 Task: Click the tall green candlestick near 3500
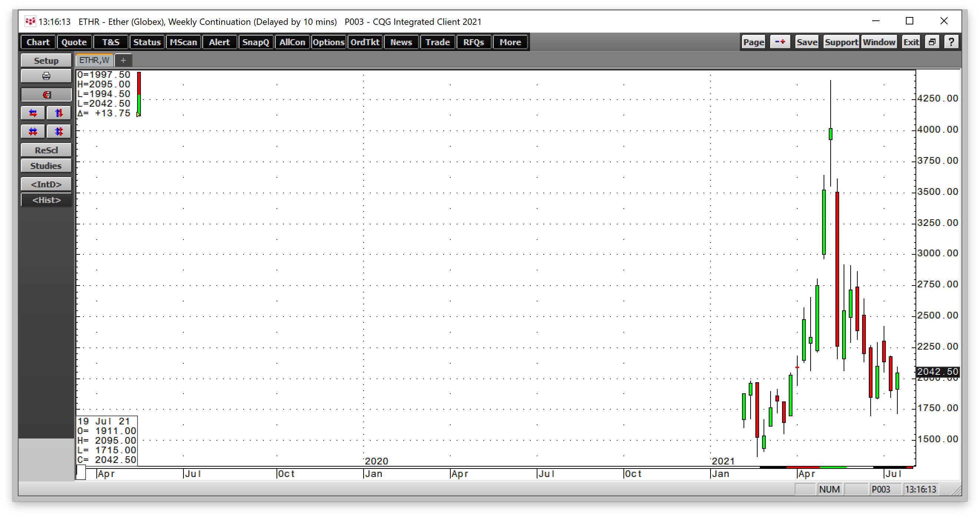[824, 222]
